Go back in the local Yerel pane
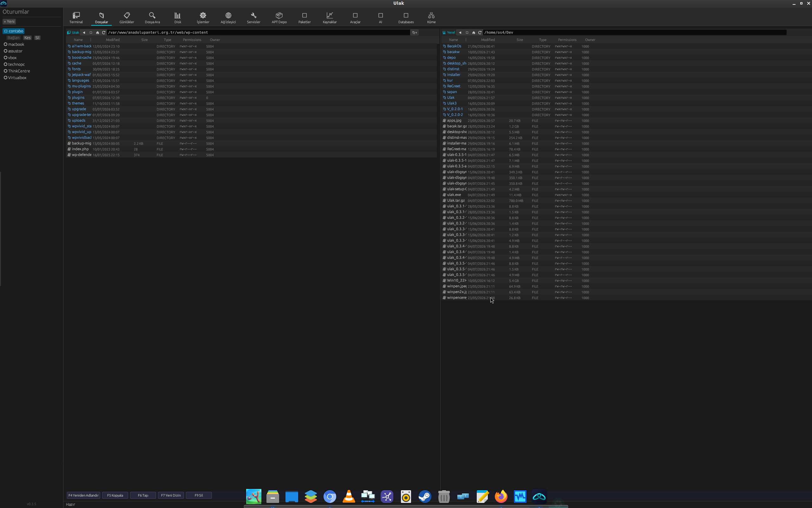The width and height of the screenshot is (812, 508). point(460,33)
